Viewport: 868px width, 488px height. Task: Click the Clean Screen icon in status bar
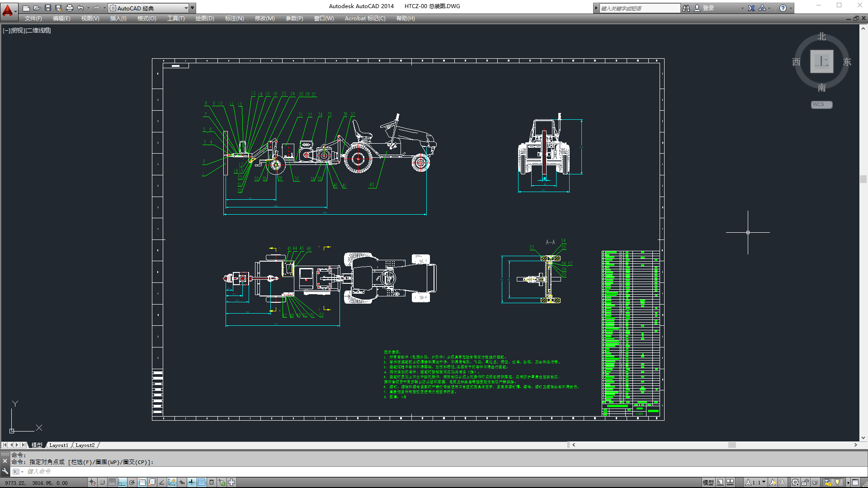tap(855, 482)
